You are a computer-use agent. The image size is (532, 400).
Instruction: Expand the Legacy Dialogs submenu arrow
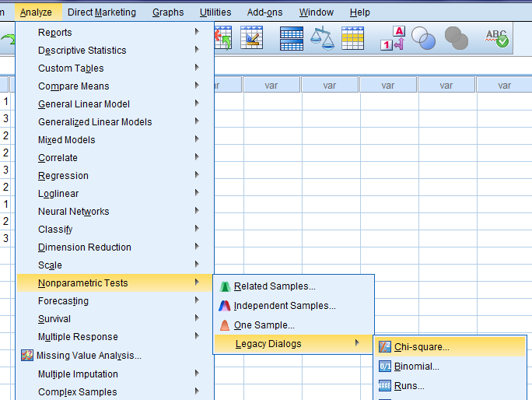pos(357,343)
